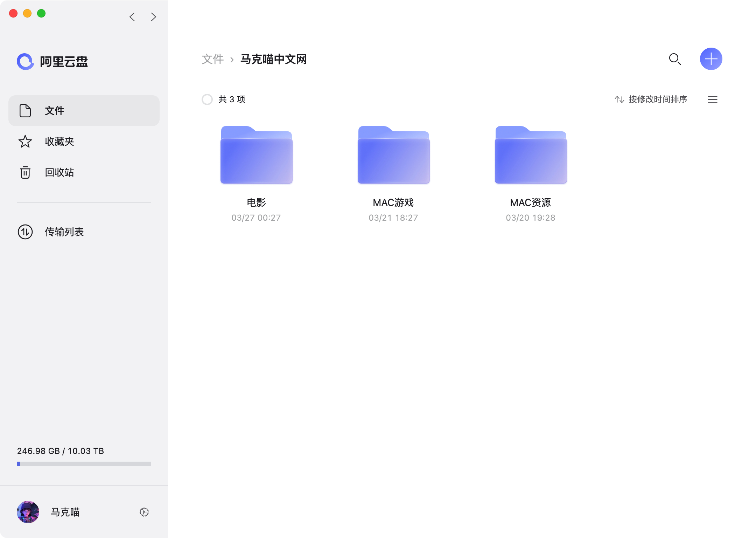756x538 pixels.
Task: Open settings gear next to 马克喵
Action: (144, 512)
